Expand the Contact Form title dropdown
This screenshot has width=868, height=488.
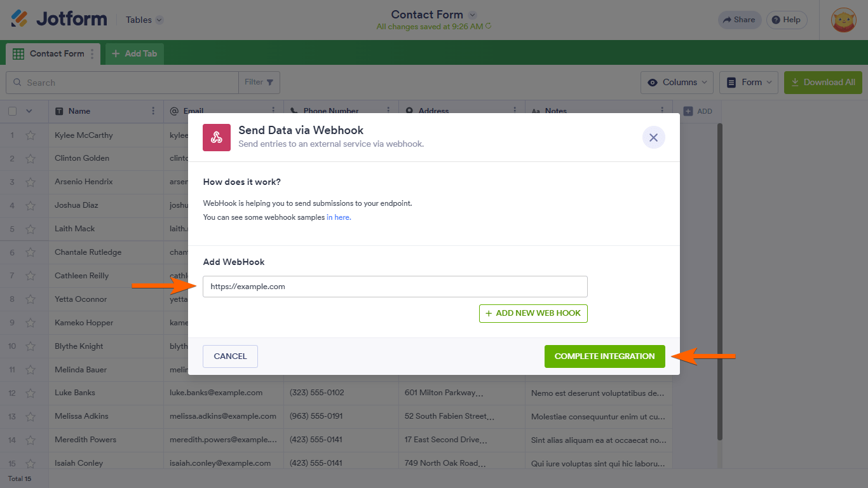(472, 15)
